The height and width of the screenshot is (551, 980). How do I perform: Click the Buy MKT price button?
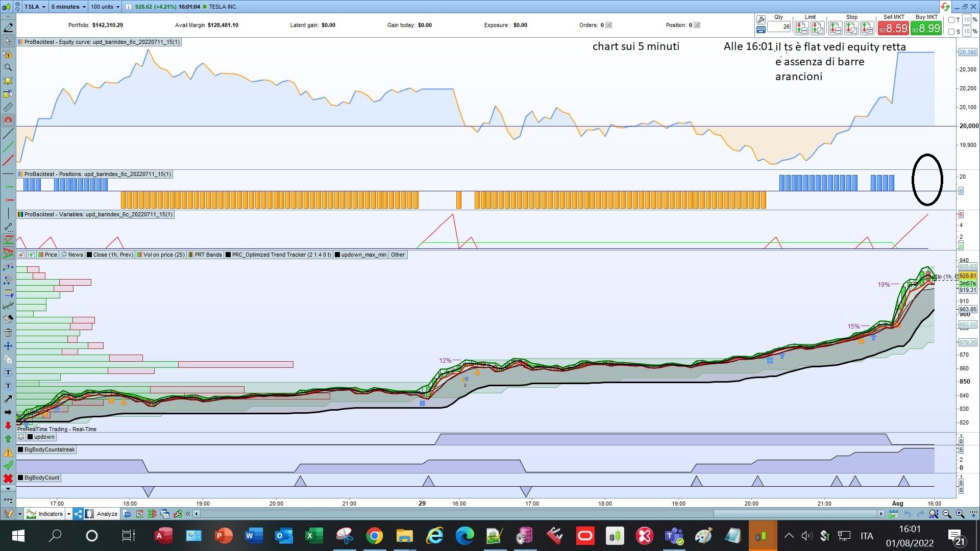pyautogui.click(x=926, y=29)
